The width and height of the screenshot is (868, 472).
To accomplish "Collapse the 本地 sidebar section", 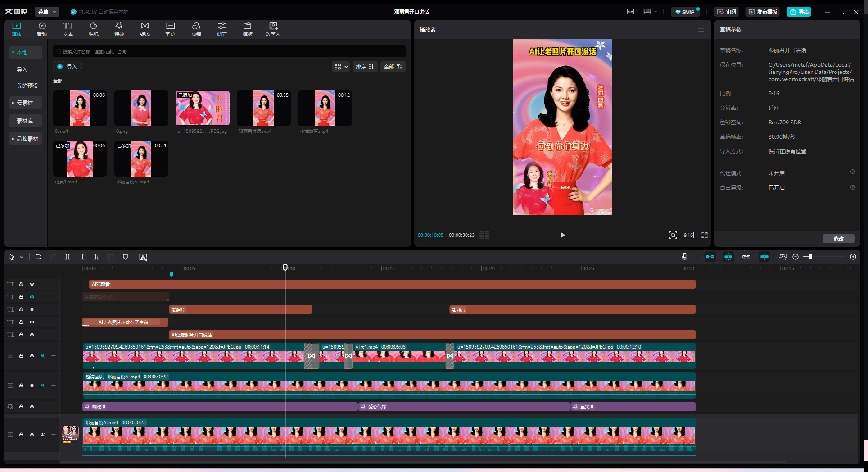I will click(26, 53).
